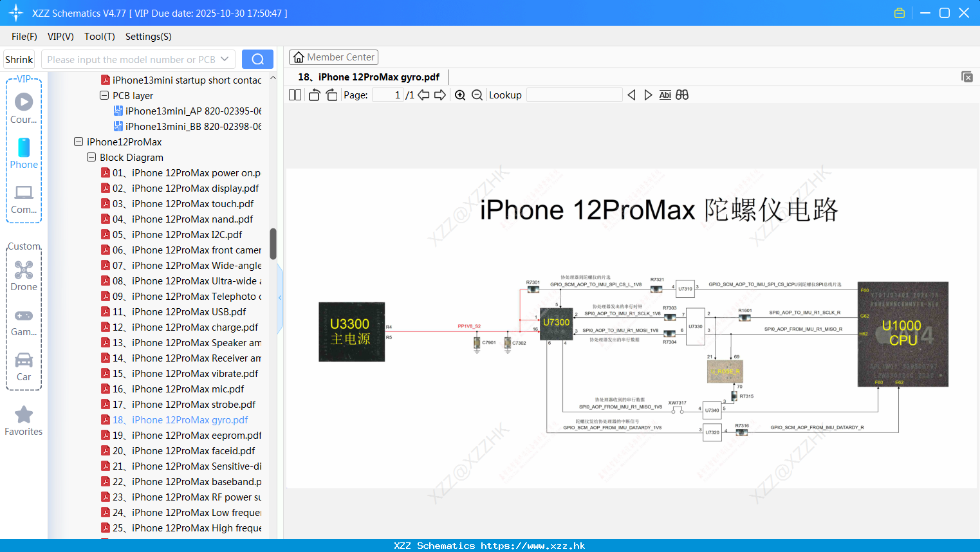Open the Member Center button
The image size is (980, 552).
[x=333, y=57]
